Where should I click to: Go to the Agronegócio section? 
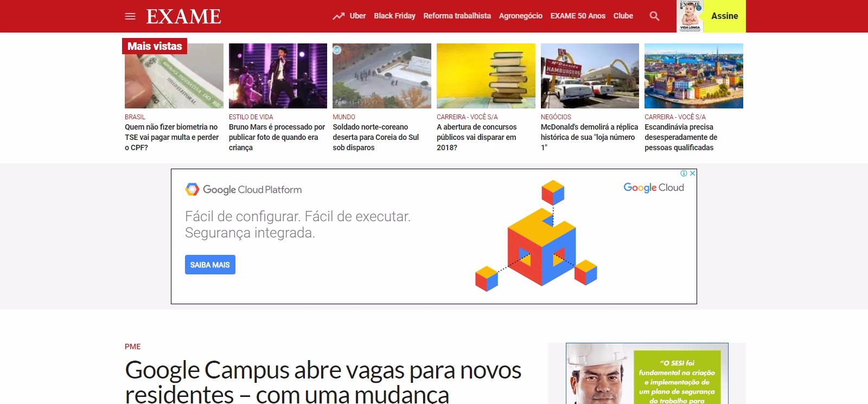521,16
